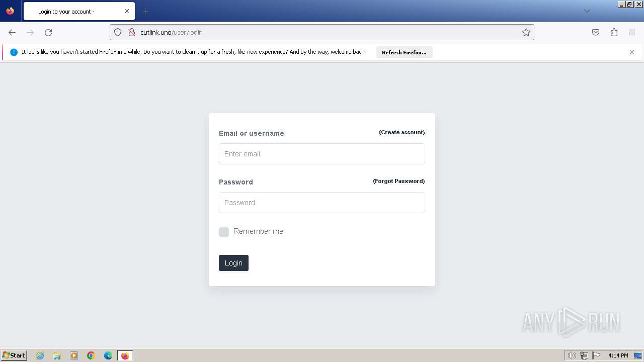Reload the current page
This screenshot has height=362, width=644.
point(48,32)
